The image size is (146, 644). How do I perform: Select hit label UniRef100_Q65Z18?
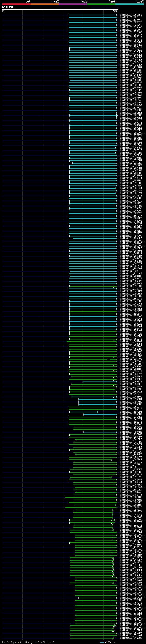coord(131,507)
